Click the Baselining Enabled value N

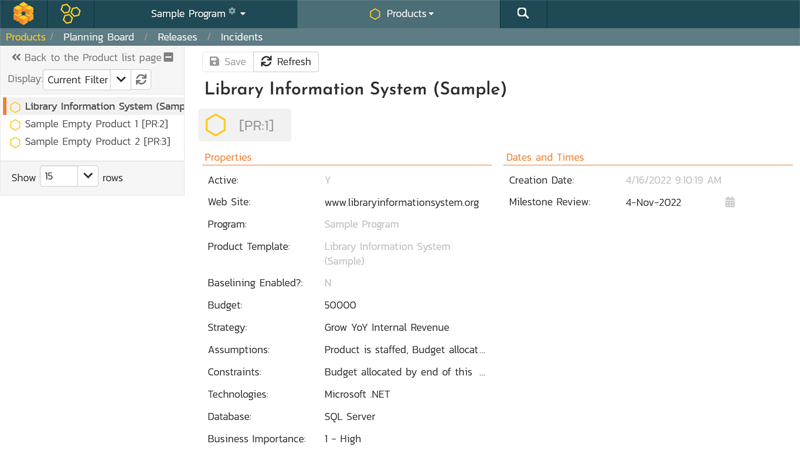(328, 283)
